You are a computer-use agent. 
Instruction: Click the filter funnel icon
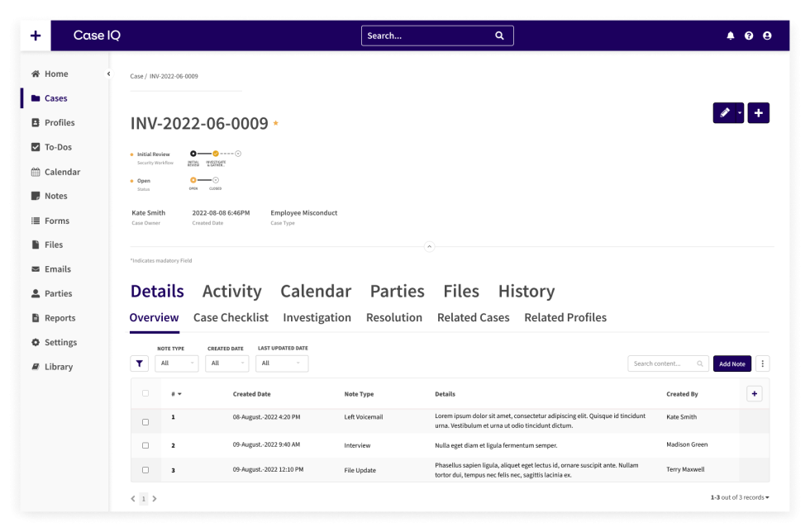140,363
